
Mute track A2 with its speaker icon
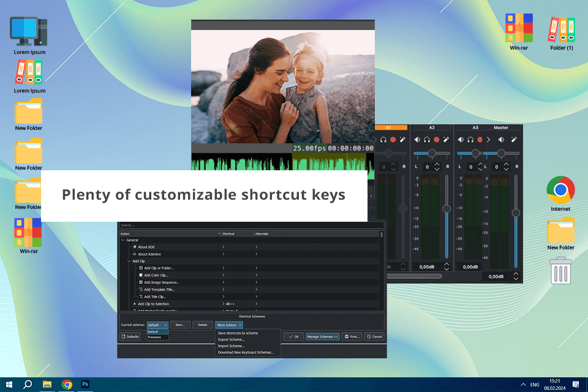417,140
